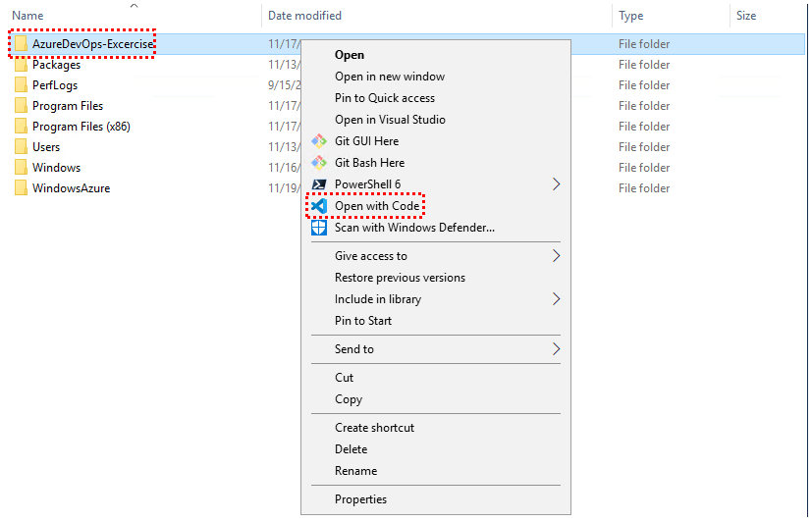Sort by the Date modified column header

click(x=304, y=16)
